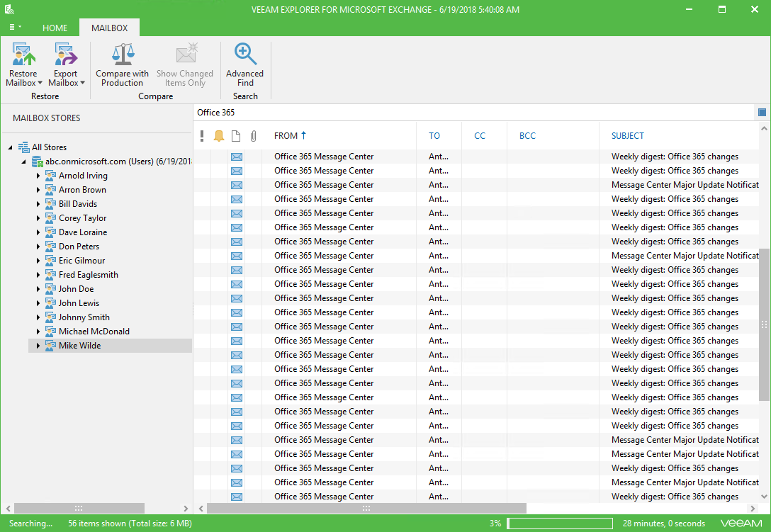Sort by the reminder bell column

click(219, 136)
